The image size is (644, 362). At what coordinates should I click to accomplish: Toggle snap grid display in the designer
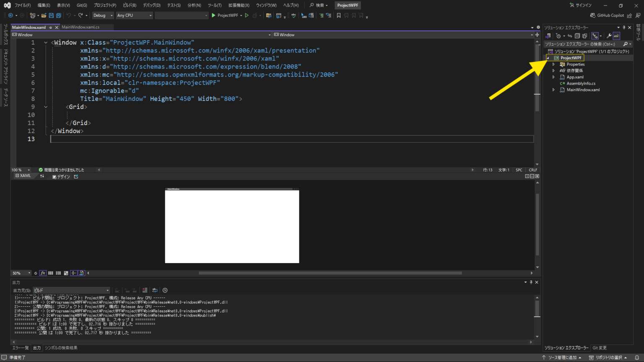click(51, 273)
